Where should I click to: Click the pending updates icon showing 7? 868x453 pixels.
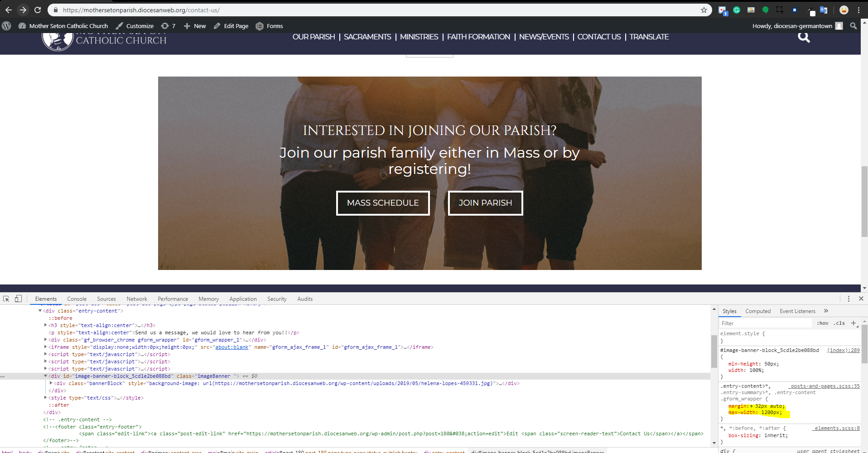coord(168,26)
